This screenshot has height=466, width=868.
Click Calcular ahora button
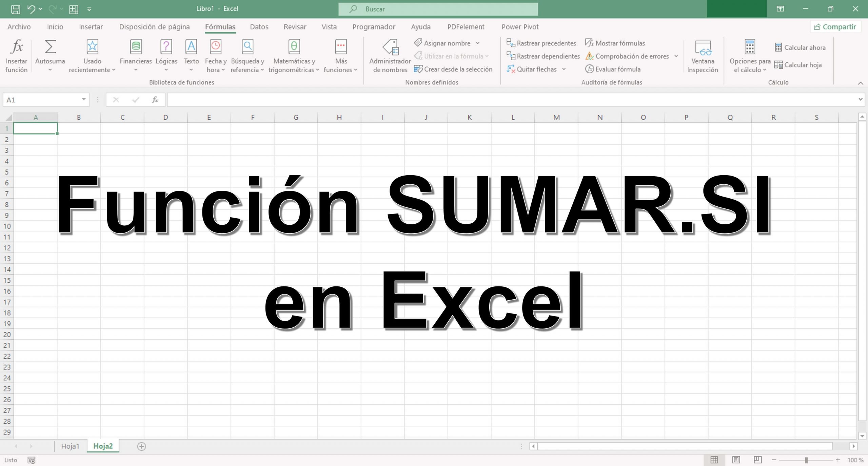point(800,47)
